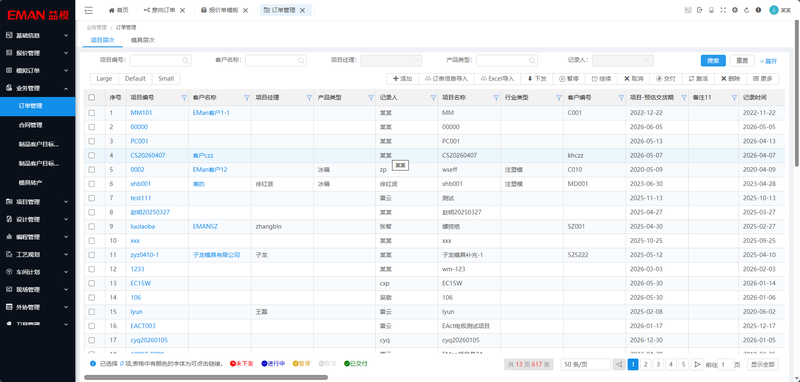Click the 显示全部 button
This screenshot has height=382, width=800.
(x=763, y=364)
